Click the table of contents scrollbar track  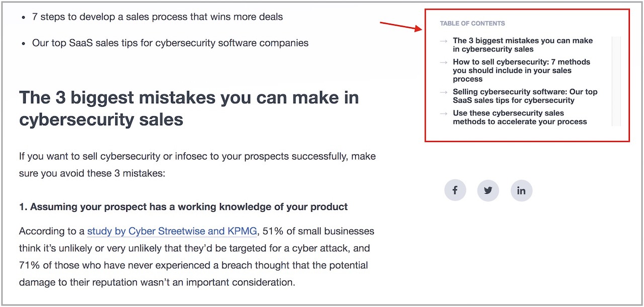(616, 81)
